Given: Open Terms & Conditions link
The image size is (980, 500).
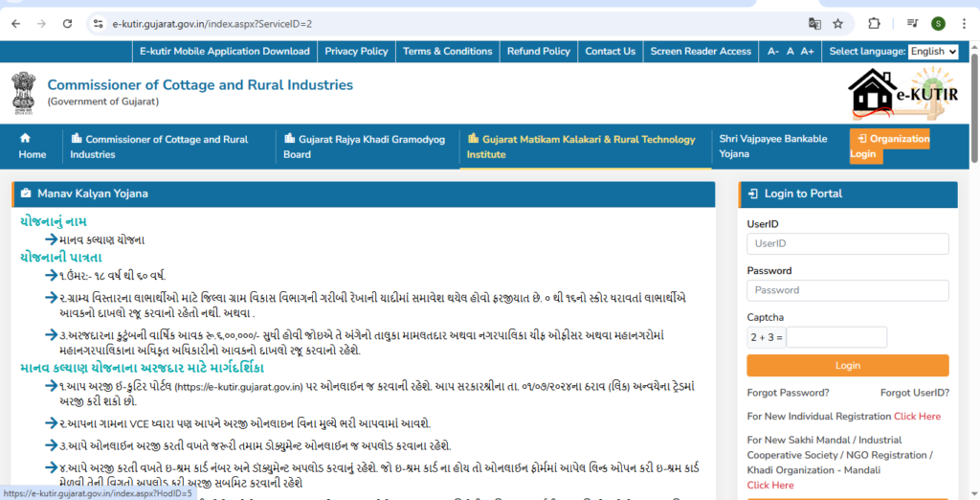Looking at the screenshot, I should [x=448, y=52].
